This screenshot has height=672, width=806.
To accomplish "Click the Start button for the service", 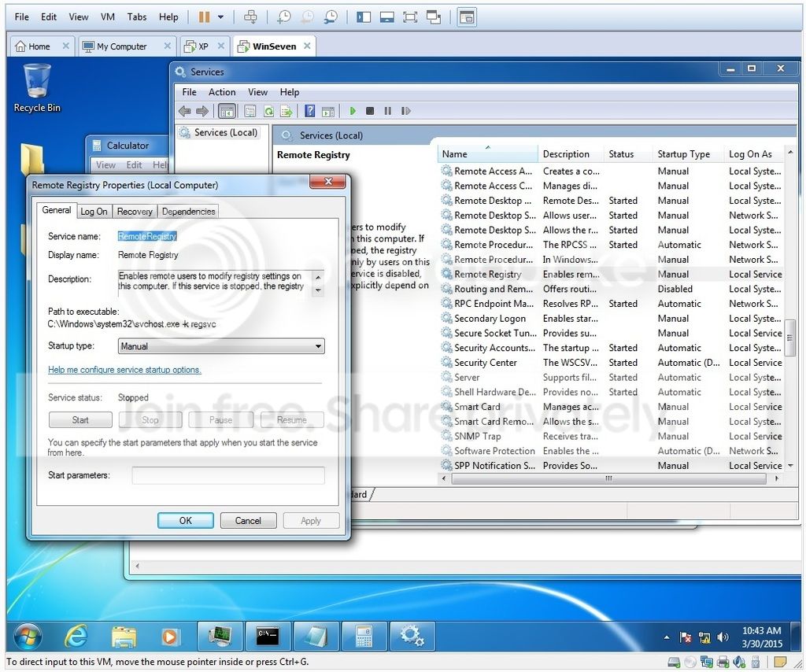I will (x=80, y=419).
